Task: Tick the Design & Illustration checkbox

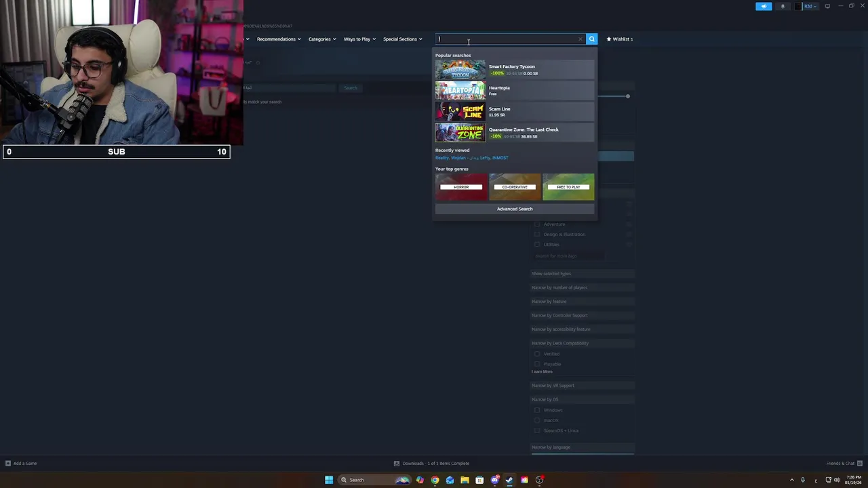Action: point(537,235)
